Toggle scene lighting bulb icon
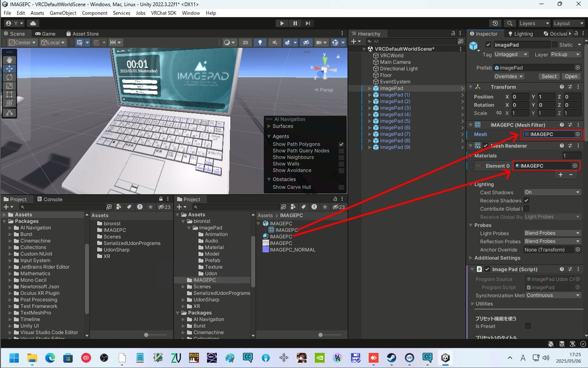Image resolution: width=588 pixels, height=368 pixels. coord(260,43)
